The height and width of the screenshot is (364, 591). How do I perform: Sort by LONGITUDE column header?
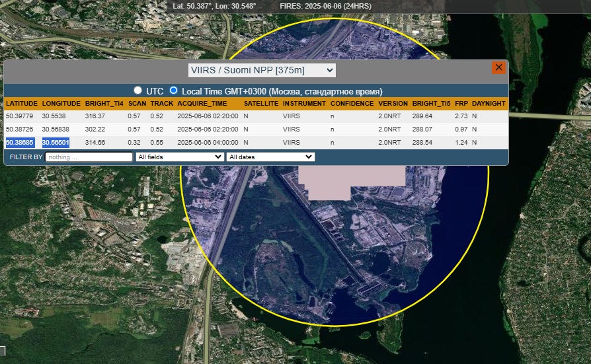(61, 103)
